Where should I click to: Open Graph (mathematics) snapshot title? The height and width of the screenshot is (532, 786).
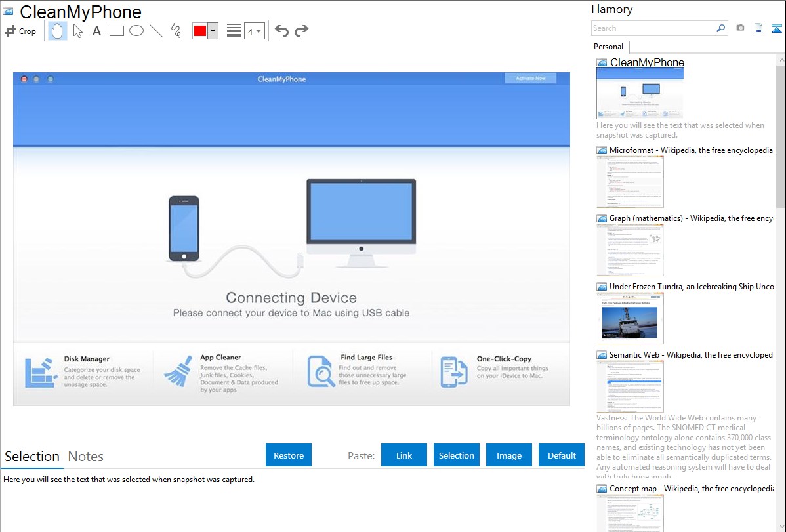click(x=691, y=218)
